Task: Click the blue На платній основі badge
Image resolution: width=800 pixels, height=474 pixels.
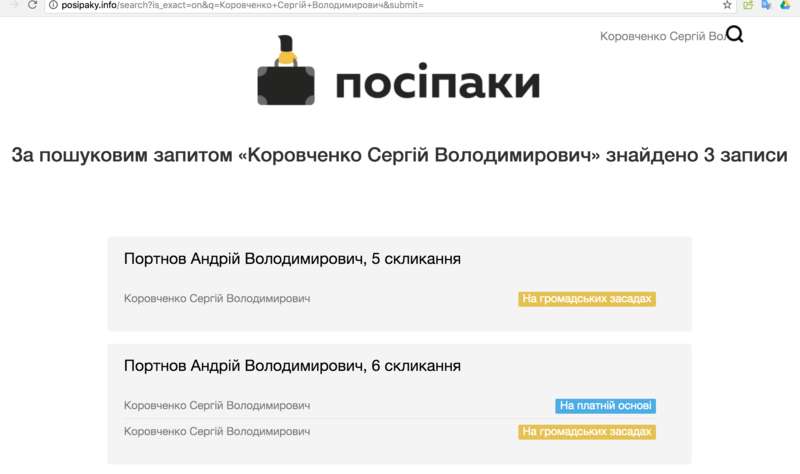Action: [x=606, y=406]
